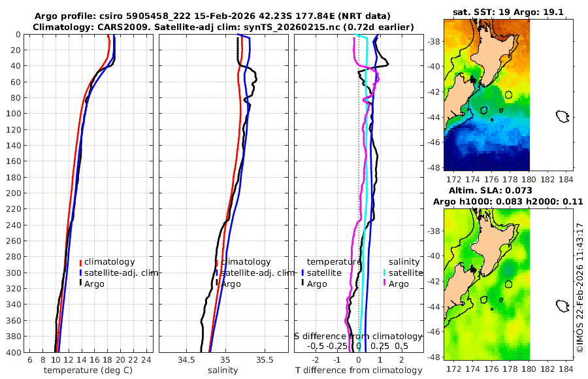Click the Chatham Island outline on SLA map
Image resolution: width=588 pixels, height=379 pixels.
pyautogui.click(x=562, y=306)
